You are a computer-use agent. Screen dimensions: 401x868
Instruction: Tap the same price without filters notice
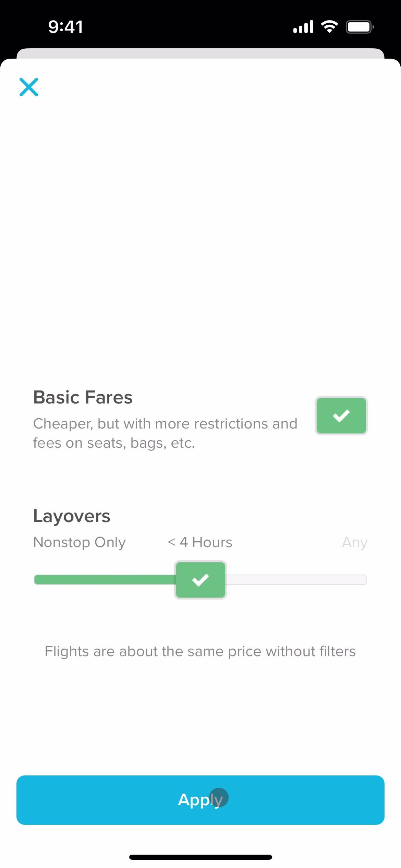click(200, 651)
